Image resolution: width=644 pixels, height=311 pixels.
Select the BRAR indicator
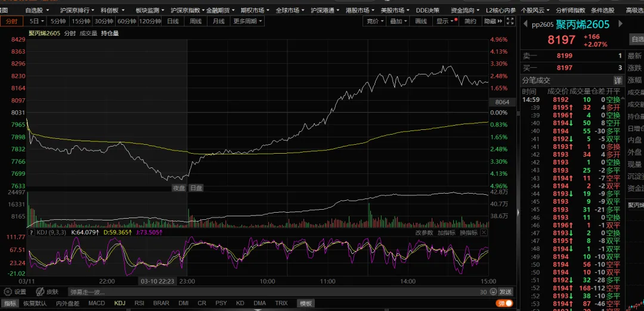point(161,303)
